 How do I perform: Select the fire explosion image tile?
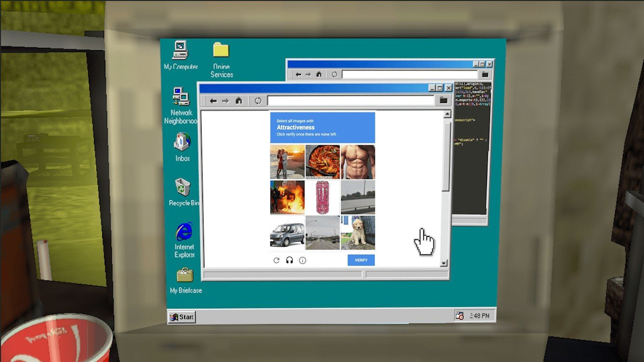tap(287, 197)
